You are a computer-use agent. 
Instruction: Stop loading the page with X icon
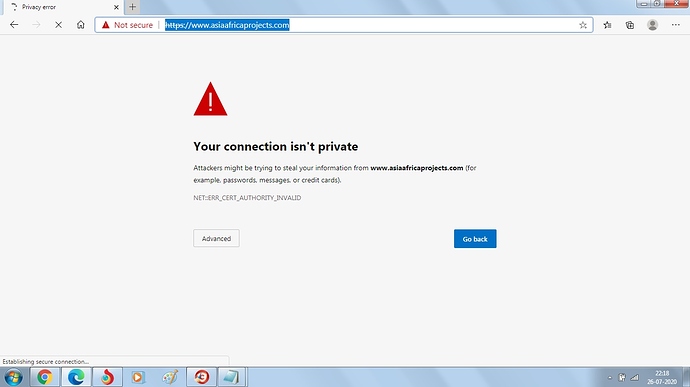58,25
